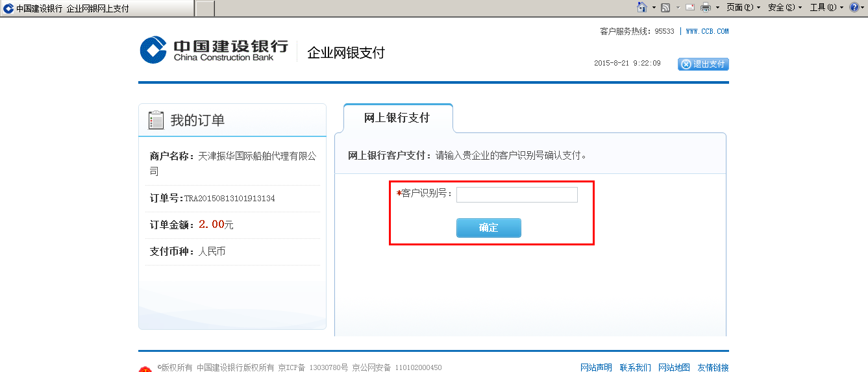Click the 友情链接 footer link
868x372 pixels.
point(713,367)
